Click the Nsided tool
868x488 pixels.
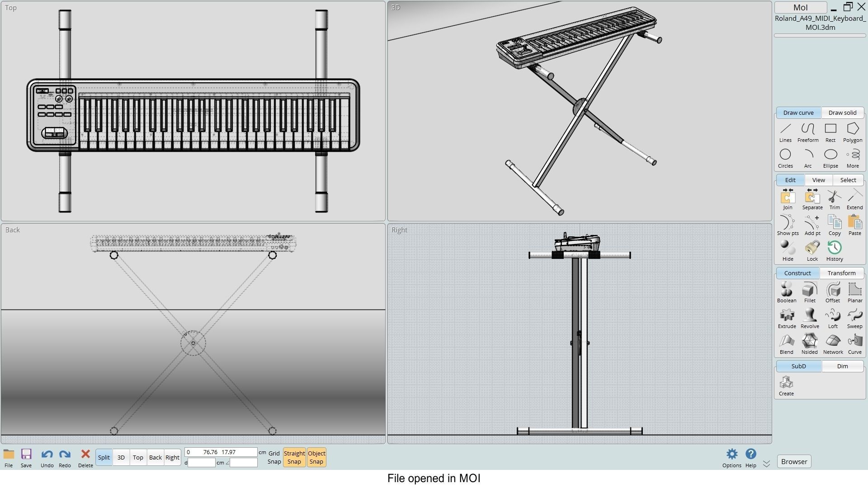[x=810, y=344]
